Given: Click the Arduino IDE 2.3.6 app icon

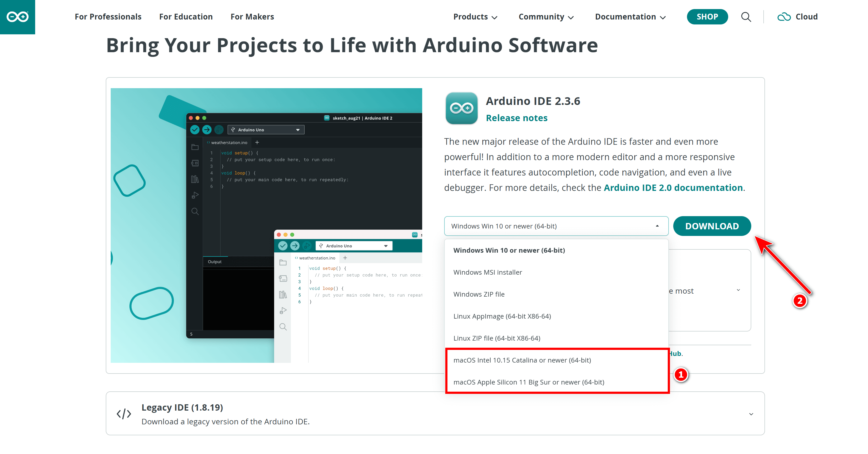Looking at the screenshot, I should point(461,108).
